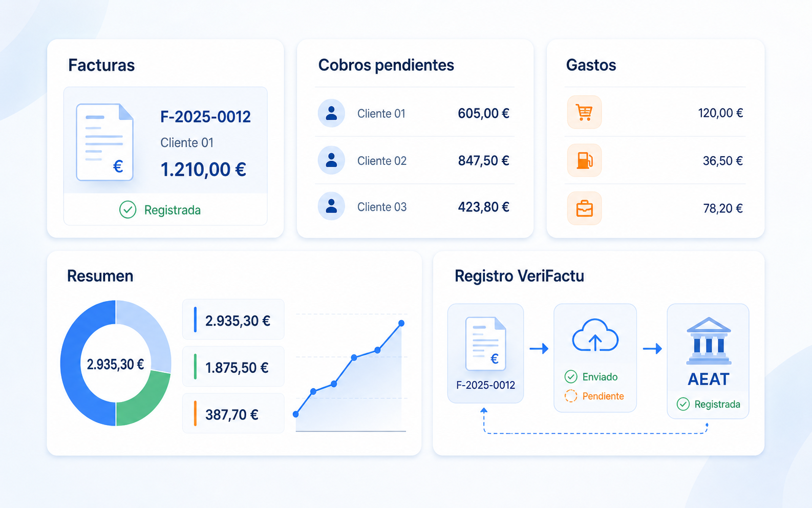812x508 pixels.
Task: Click the fuel pump expense icon
Action: (x=584, y=160)
